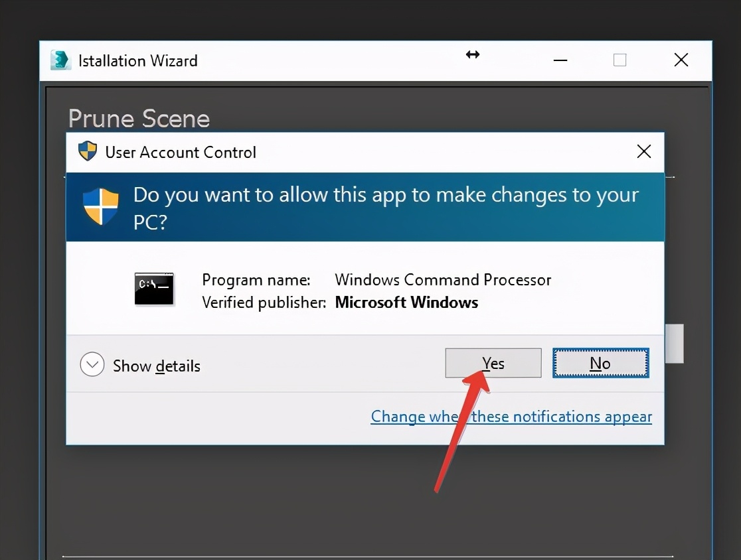Minimize the Istallation Wizard window
The width and height of the screenshot is (741, 560).
[x=560, y=60]
